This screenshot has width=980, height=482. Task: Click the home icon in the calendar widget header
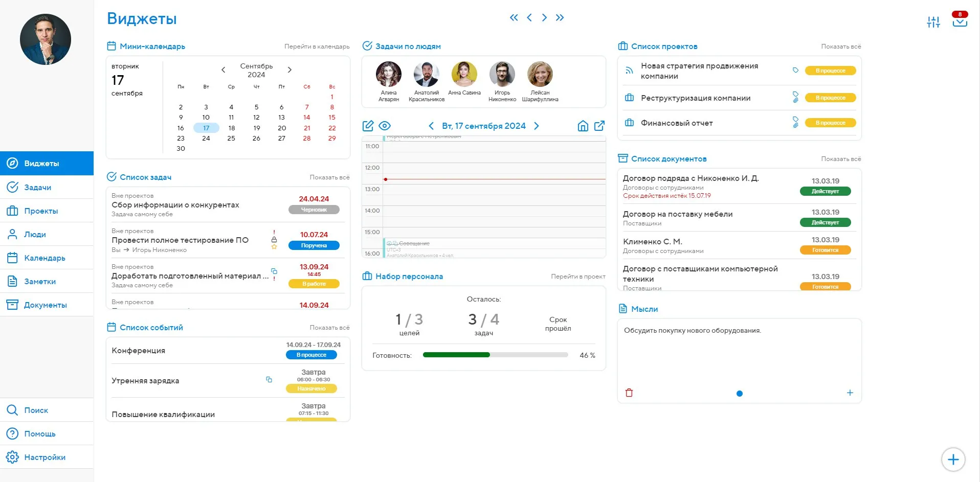point(583,125)
